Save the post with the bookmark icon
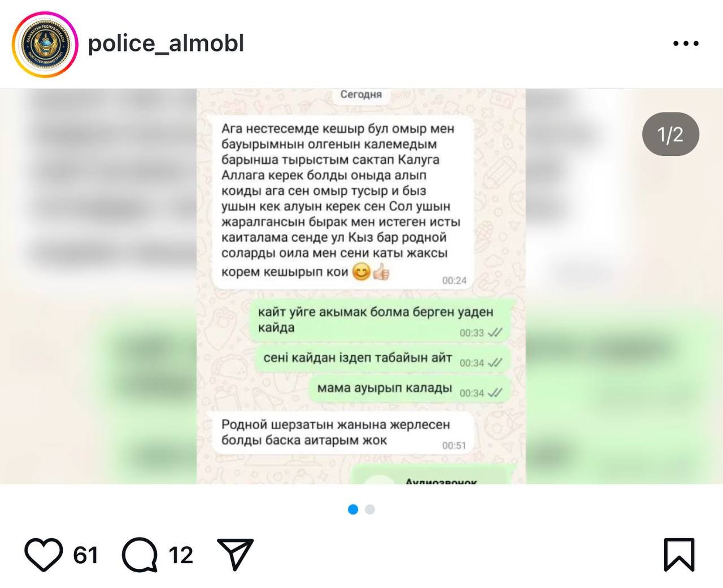Viewport: 723px width, 588px height. (x=679, y=555)
